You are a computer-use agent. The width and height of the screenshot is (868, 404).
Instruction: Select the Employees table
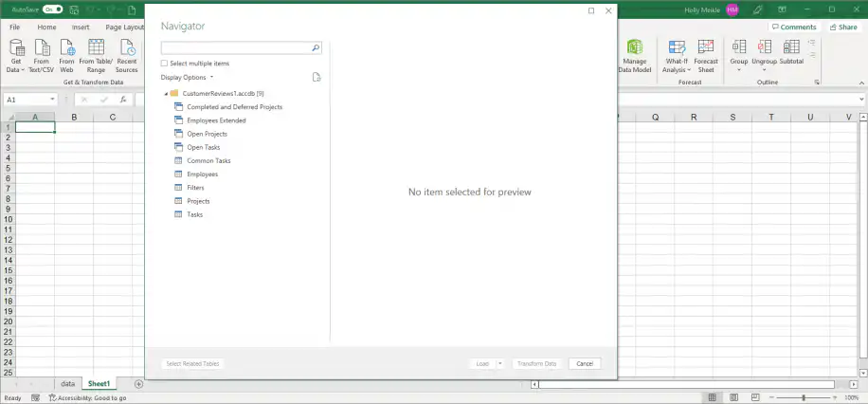point(202,174)
